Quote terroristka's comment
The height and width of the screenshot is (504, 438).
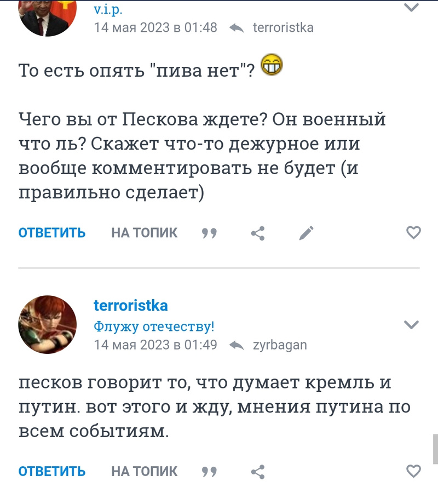pyautogui.click(x=209, y=471)
